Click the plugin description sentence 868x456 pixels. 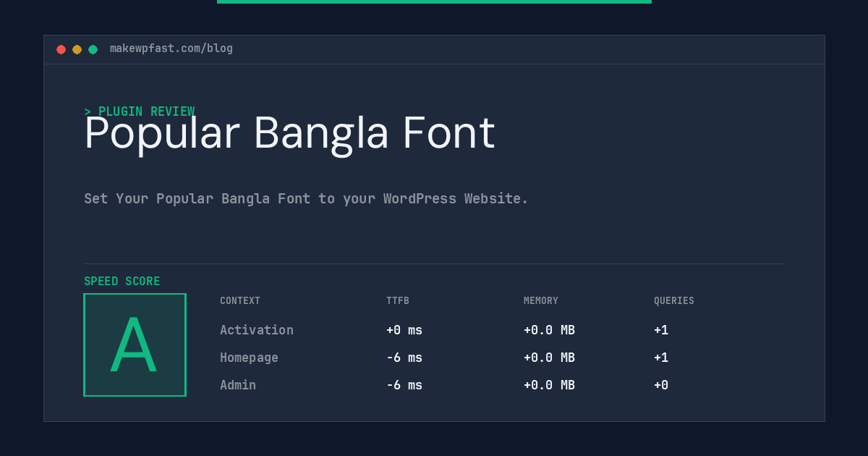306,198
